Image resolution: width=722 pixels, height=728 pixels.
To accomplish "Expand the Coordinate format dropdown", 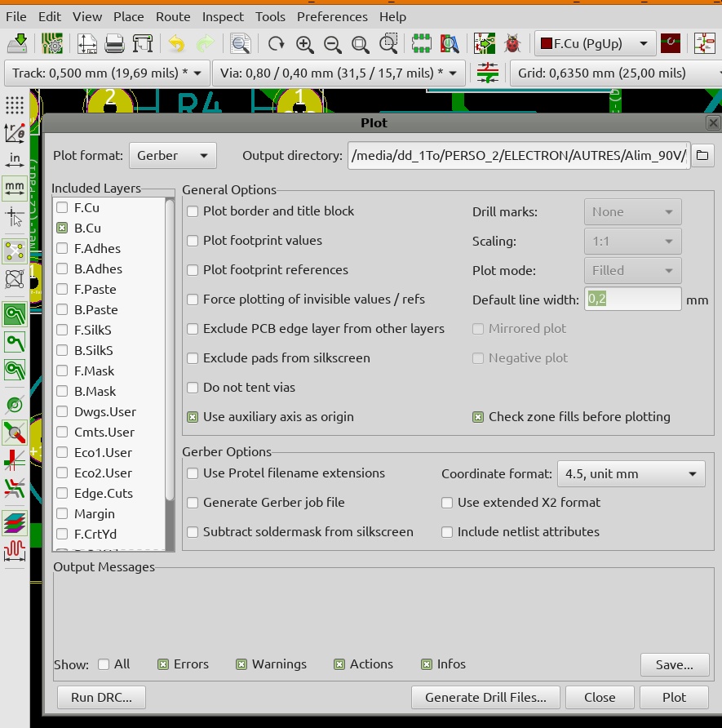I will coord(630,473).
